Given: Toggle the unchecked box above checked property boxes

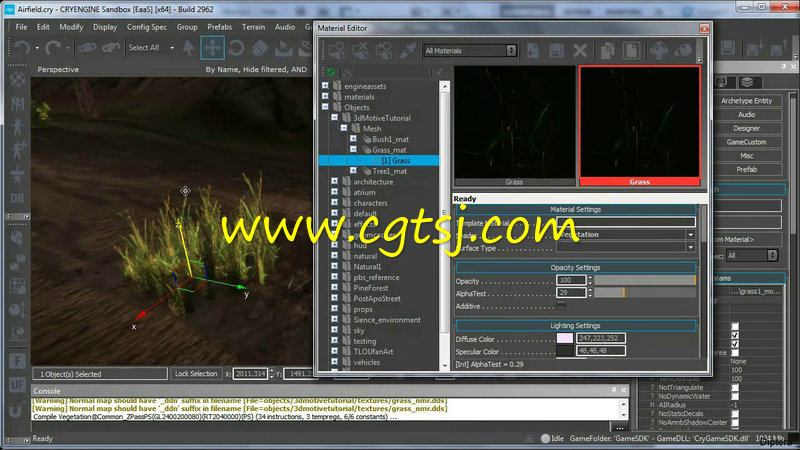Looking at the screenshot, I should pos(735,326).
